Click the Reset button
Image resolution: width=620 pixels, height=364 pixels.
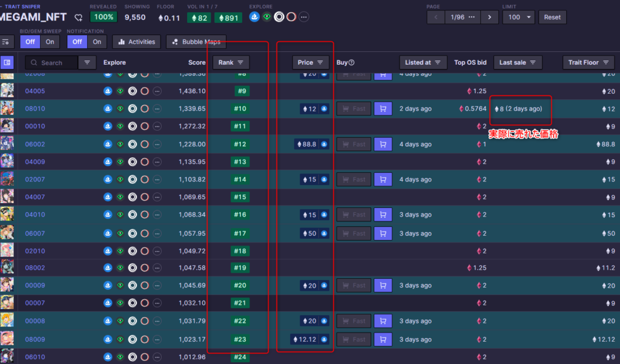[552, 17]
